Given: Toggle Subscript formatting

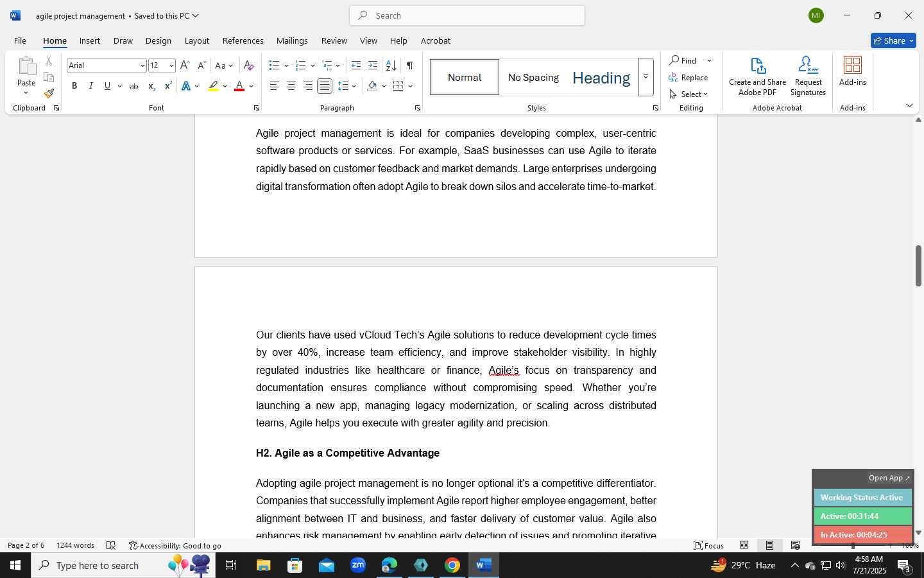Looking at the screenshot, I should [151, 86].
